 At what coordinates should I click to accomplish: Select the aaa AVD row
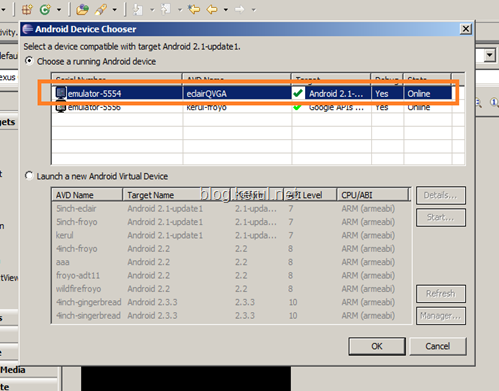[231, 262]
